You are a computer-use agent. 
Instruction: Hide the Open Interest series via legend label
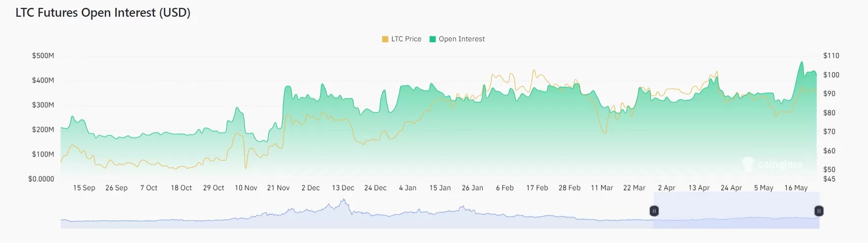(x=462, y=39)
